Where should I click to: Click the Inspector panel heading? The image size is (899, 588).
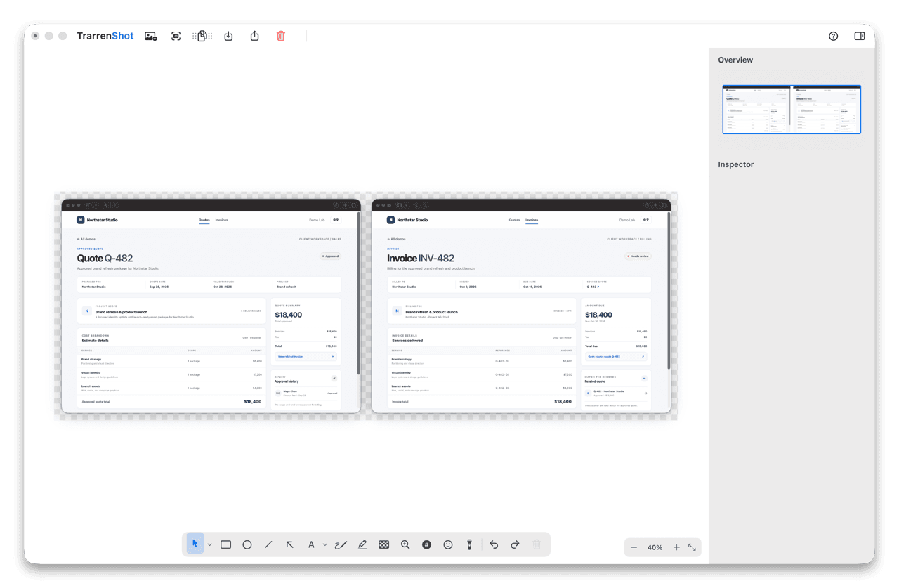point(736,164)
